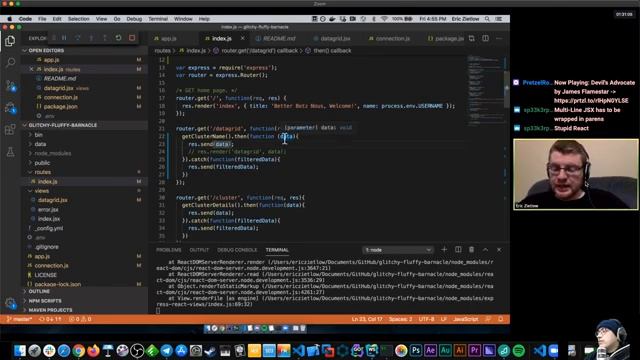Click the notification bell in status bar
The width and height of the screenshot is (640, 360).
pos(500,319)
